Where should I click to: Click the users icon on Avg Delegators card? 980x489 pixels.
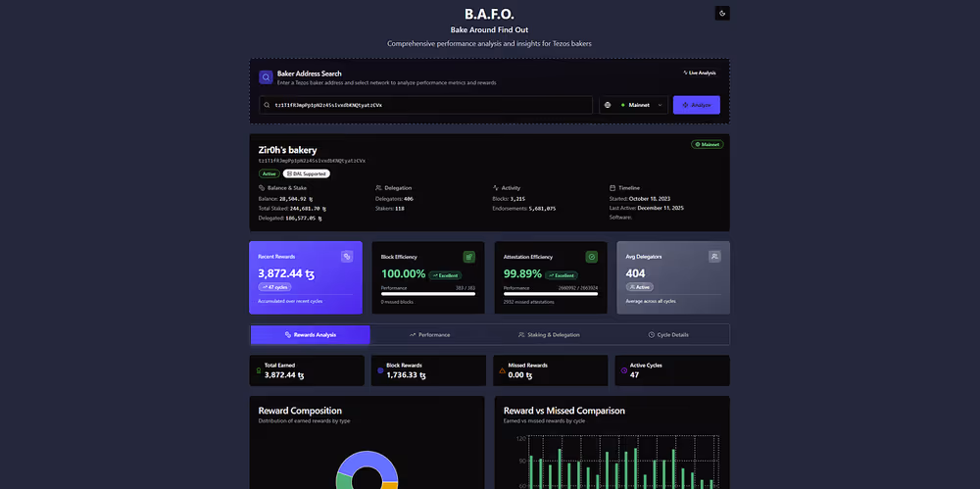714,257
